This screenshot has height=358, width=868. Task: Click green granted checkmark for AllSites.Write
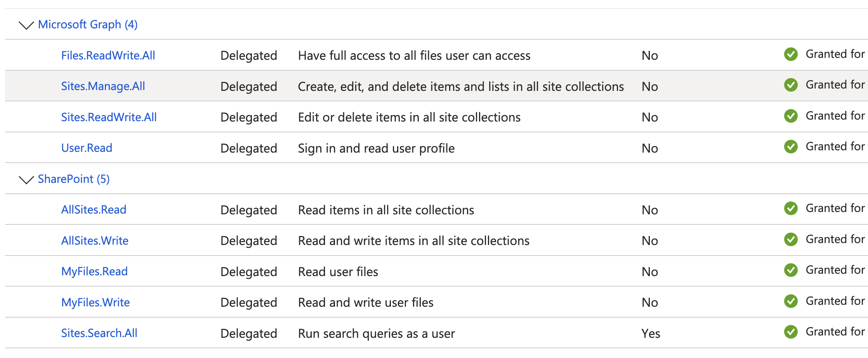[x=791, y=239]
